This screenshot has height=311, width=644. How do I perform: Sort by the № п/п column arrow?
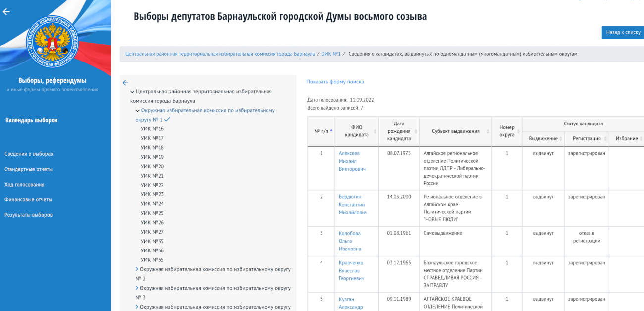(x=331, y=131)
